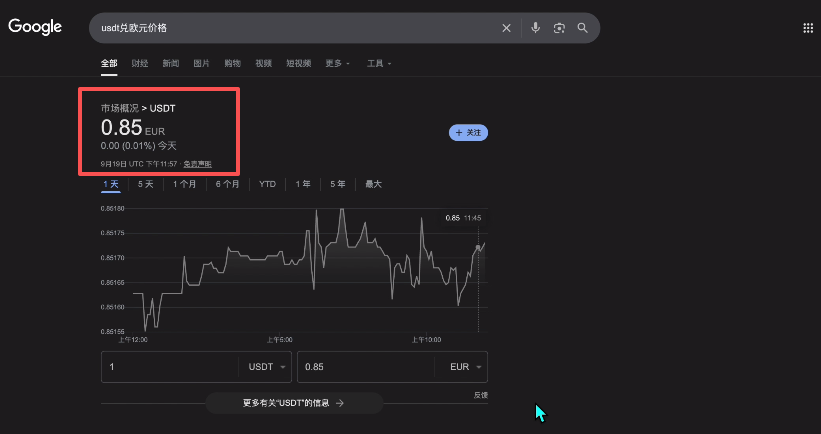This screenshot has height=434, width=821.
Task: Click the 关注 follow button
Action: (468, 132)
